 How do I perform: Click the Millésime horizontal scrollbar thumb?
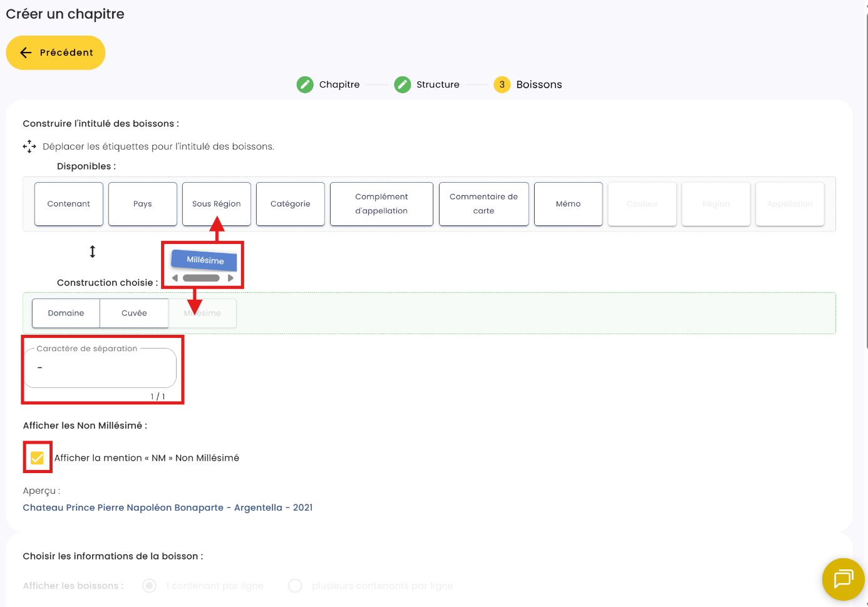[x=201, y=278]
